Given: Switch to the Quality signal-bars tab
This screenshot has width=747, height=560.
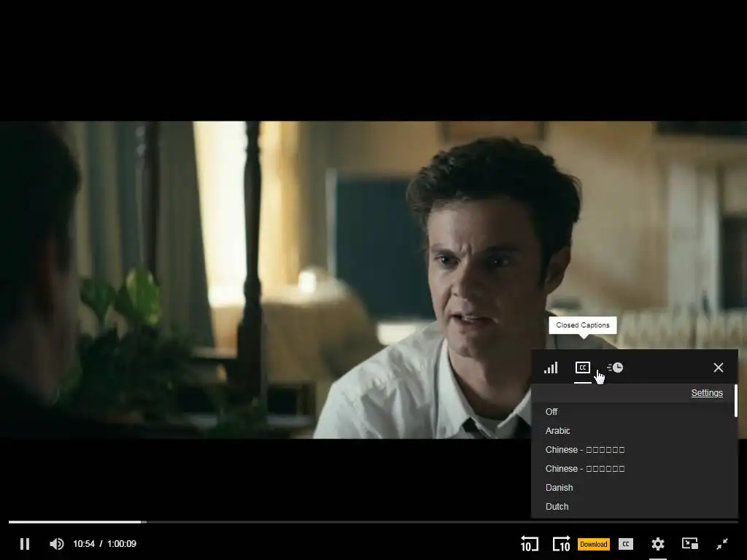Looking at the screenshot, I should coord(551,367).
